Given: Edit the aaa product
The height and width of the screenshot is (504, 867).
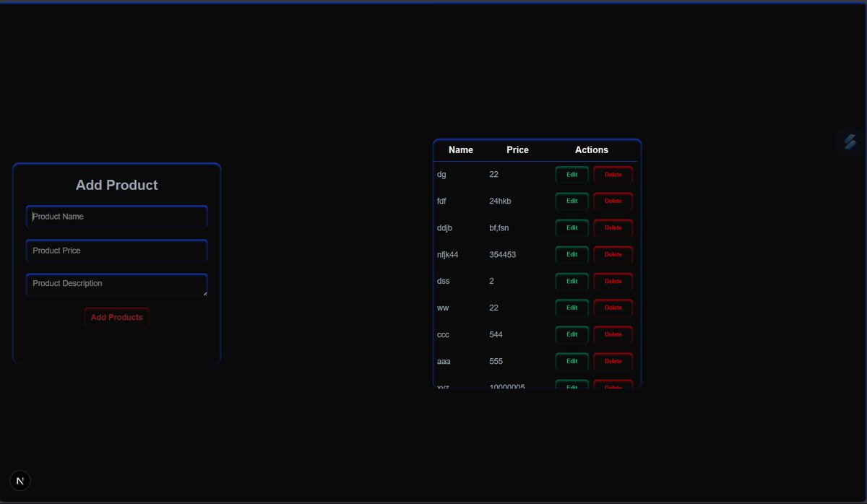Looking at the screenshot, I should [572, 362].
